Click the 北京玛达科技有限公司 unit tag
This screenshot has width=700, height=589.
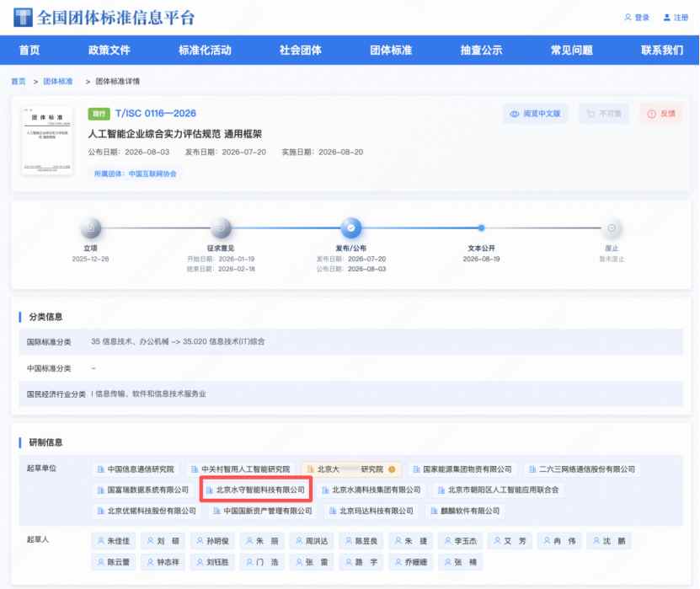(371, 511)
